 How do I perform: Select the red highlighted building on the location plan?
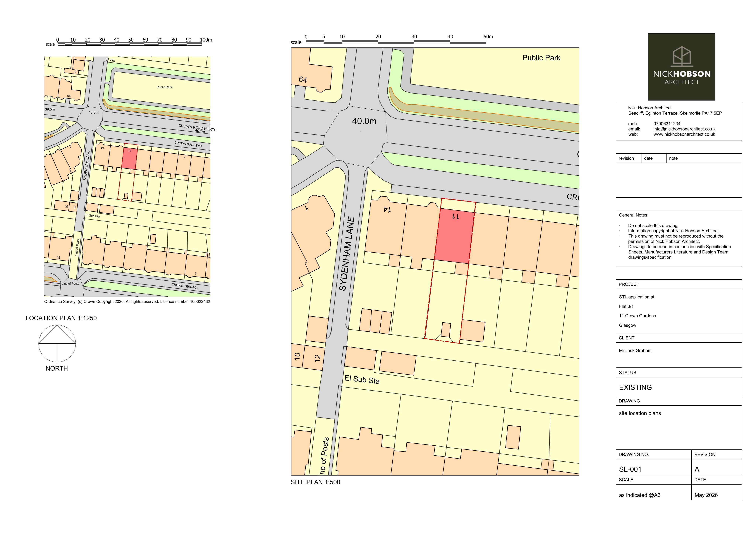(x=129, y=159)
